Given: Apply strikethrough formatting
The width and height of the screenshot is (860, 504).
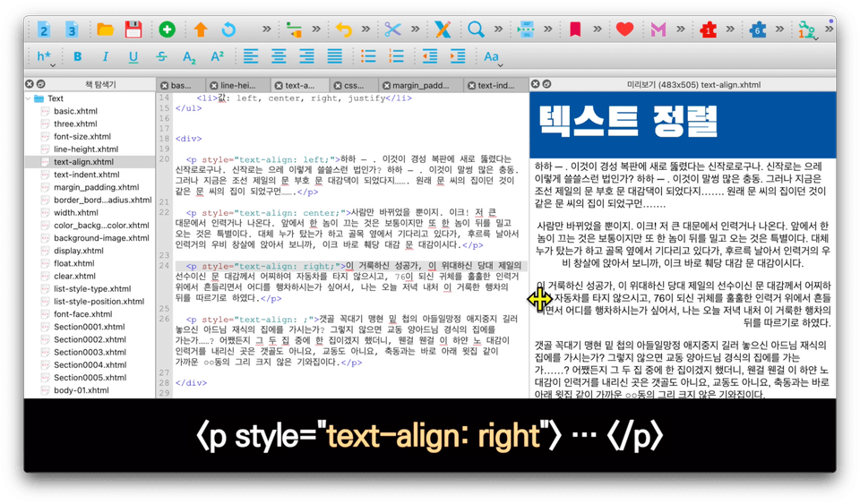Looking at the screenshot, I should pos(161,56).
